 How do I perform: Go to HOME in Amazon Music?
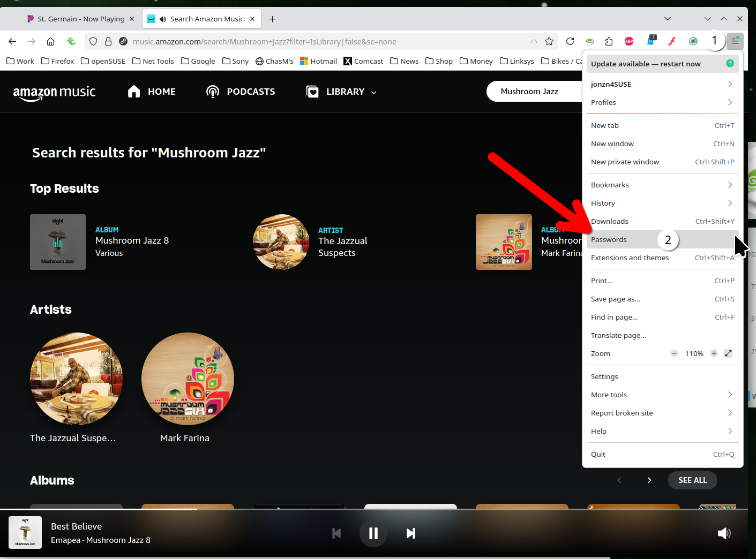point(152,92)
